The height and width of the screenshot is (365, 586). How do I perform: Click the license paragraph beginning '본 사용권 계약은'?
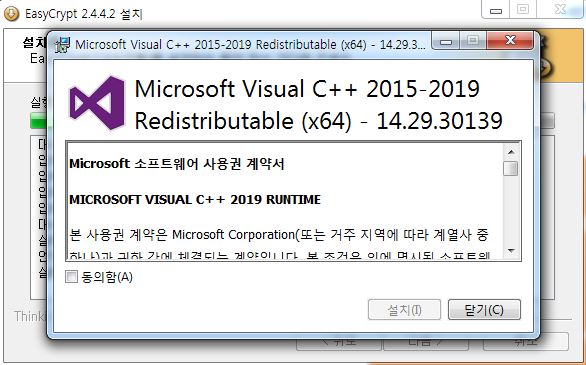click(x=279, y=245)
